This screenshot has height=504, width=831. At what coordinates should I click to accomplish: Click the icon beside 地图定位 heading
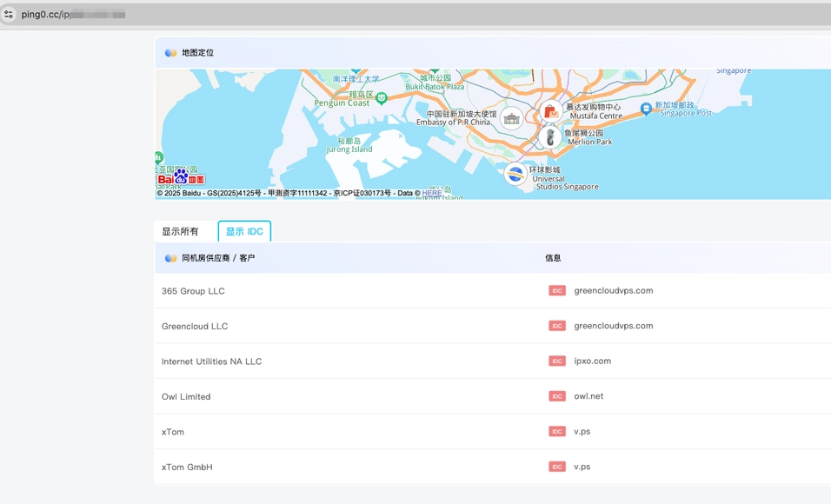pos(170,52)
